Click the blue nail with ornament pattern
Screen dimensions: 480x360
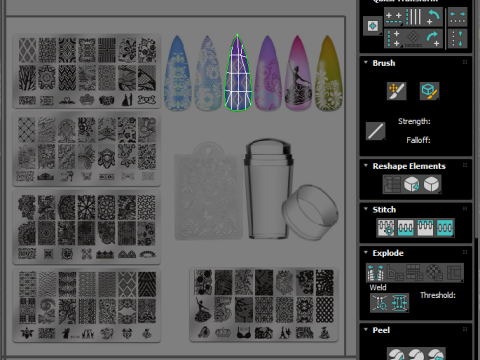[178, 73]
